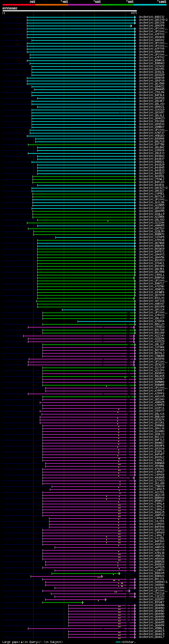This screenshot has width=169, height=644.
Task: View hit UniRef100_C6TKP5
Action: (x=152, y=237)
